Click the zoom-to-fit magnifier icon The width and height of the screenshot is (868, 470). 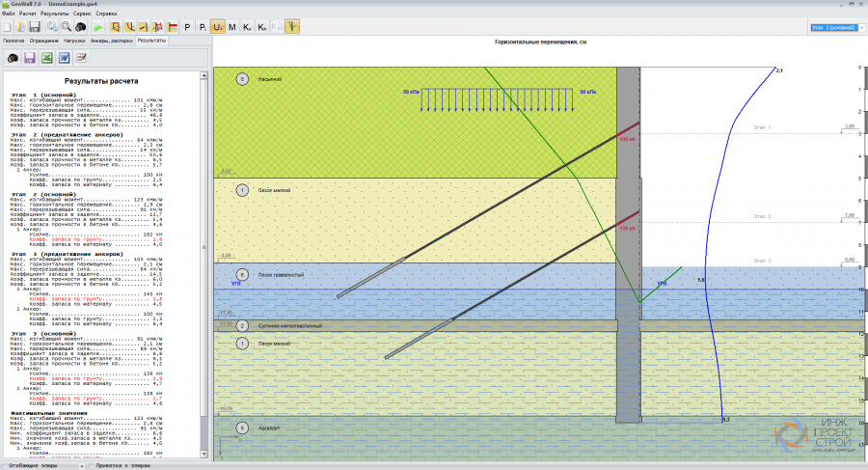pos(52,27)
